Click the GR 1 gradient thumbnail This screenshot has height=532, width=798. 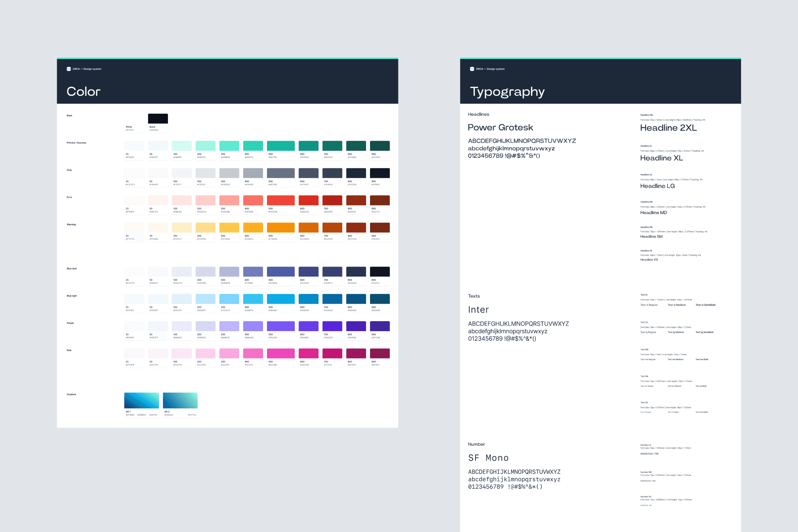141,400
